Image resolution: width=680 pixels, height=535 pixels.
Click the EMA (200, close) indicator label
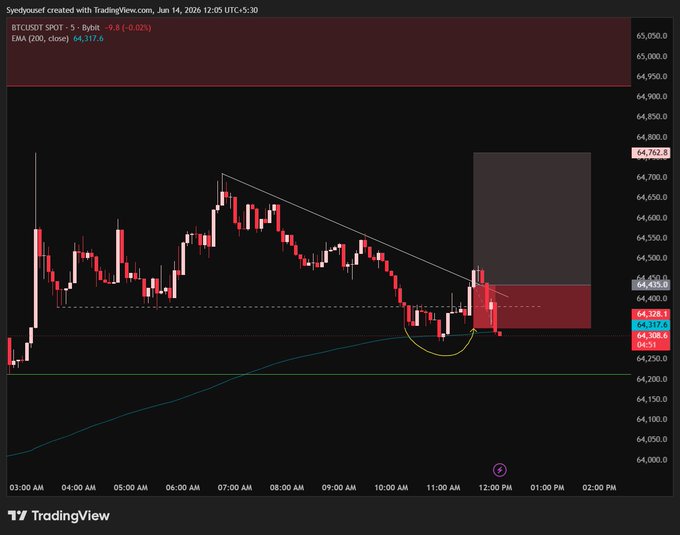tap(40, 39)
